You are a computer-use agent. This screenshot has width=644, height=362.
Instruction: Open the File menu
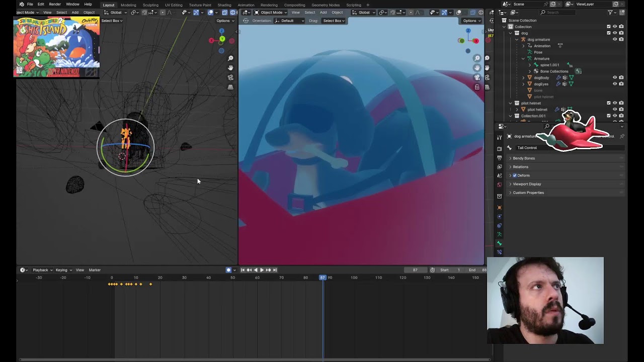(x=30, y=4)
